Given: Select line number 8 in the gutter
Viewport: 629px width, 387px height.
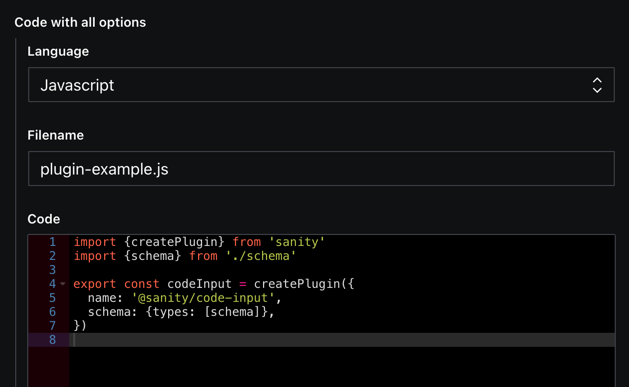Looking at the screenshot, I should [53, 340].
